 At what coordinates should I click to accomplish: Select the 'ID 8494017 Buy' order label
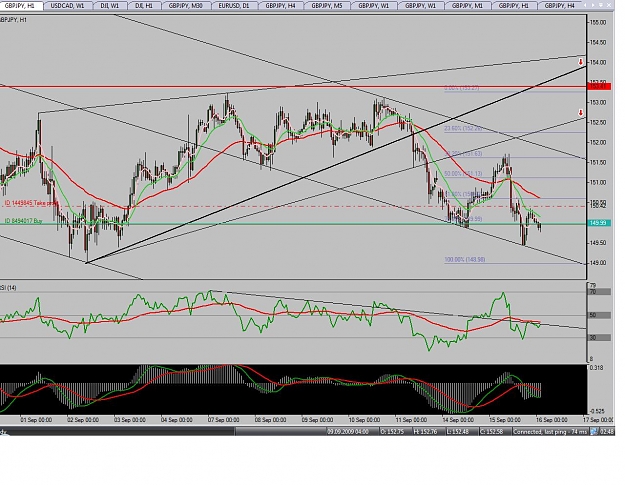tap(23, 221)
